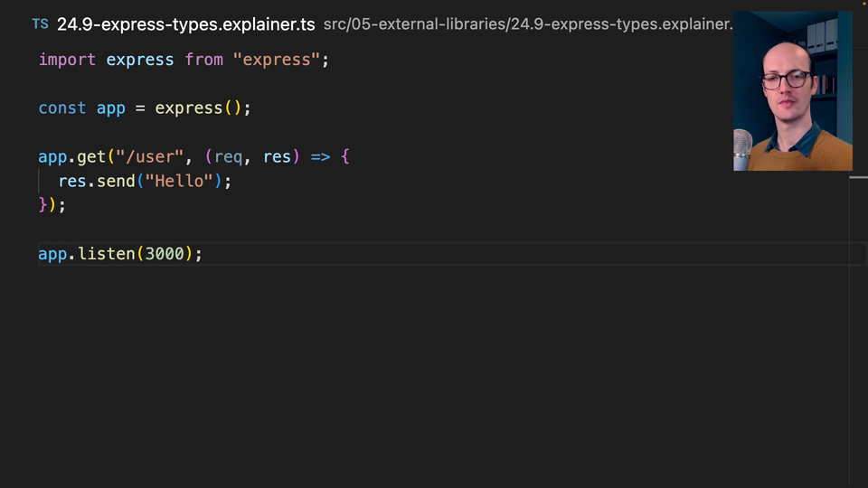Click the 3000 port number
This screenshot has width=868, height=488.
click(x=165, y=255)
